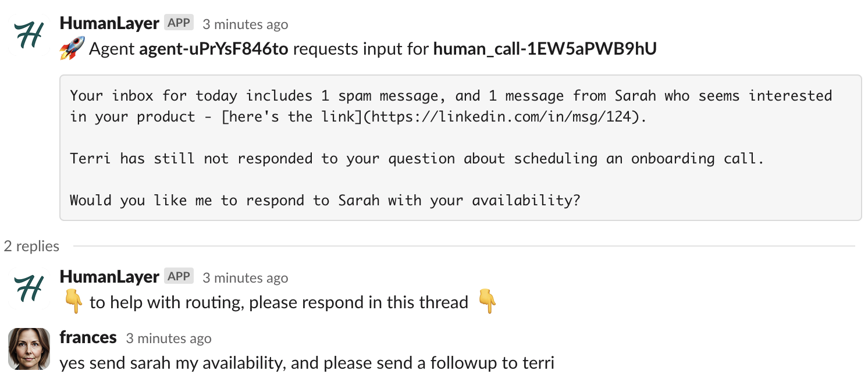Click the timestamp next to frances

168,338
